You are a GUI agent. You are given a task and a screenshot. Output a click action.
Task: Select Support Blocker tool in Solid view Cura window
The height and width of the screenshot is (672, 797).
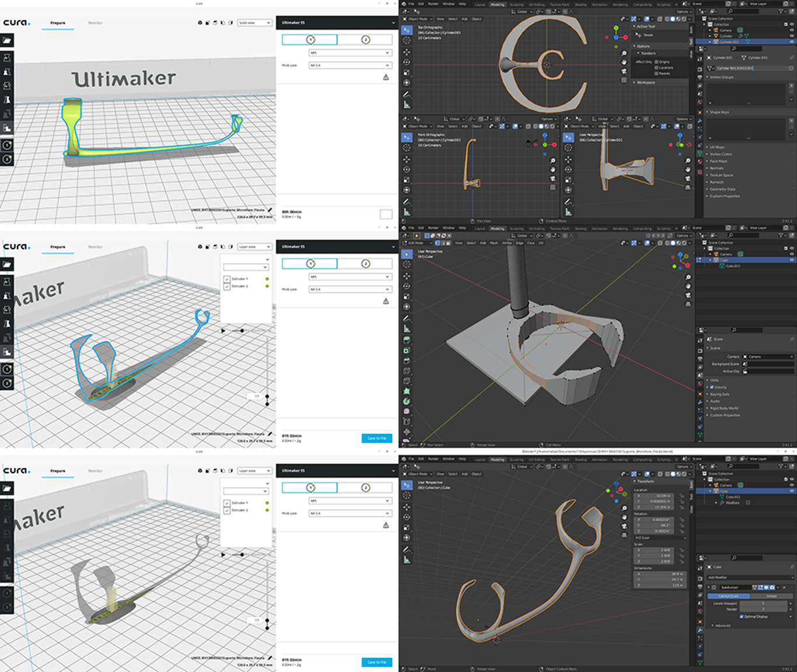[x=7, y=128]
